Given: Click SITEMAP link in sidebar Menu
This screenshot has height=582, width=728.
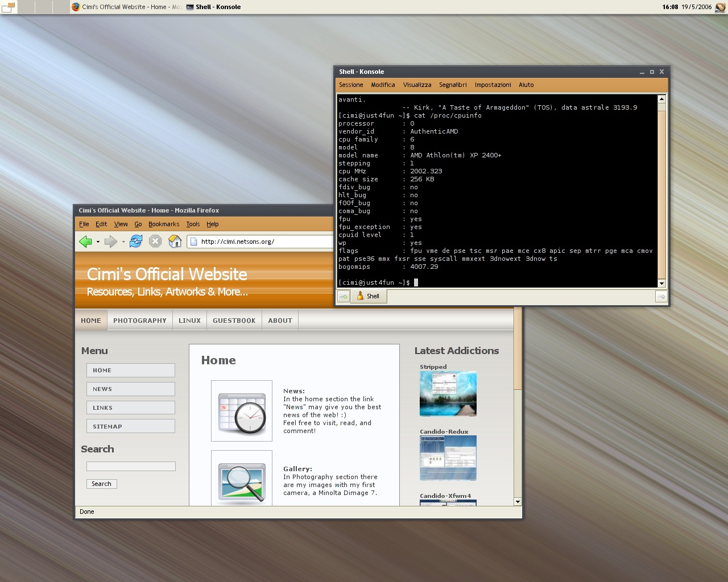Looking at the screenshot, I should click(x=131, y=426).
